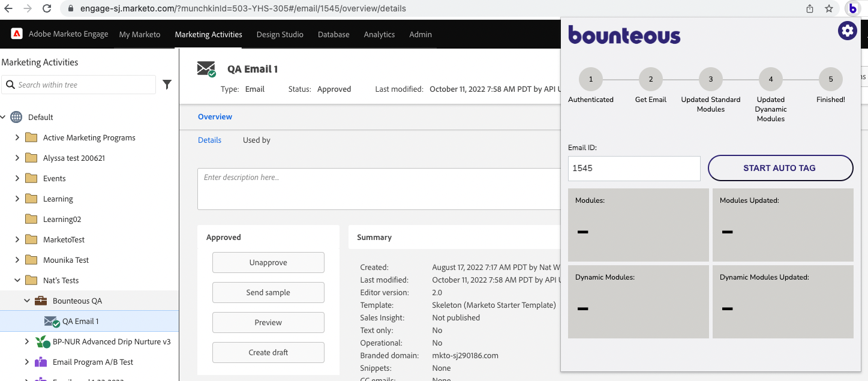Screen dimensions: 868x381
Task: Click the email description text box
Action: point(379,189)
